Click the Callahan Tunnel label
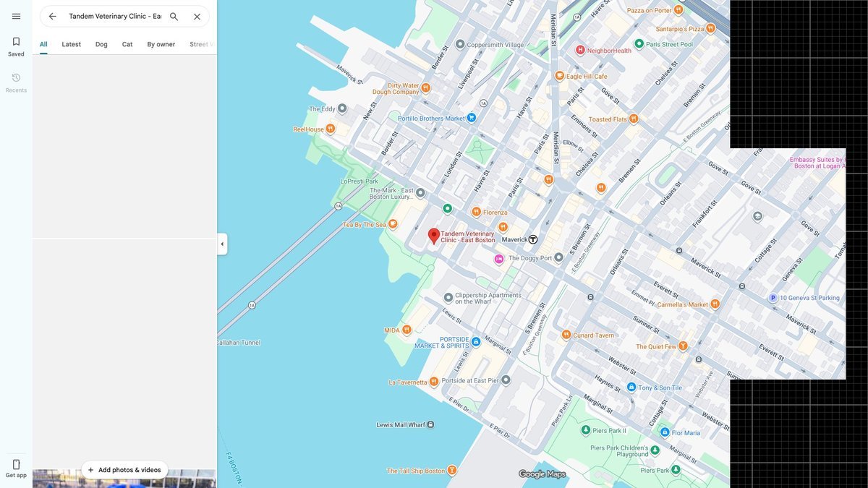 [238, 343]
